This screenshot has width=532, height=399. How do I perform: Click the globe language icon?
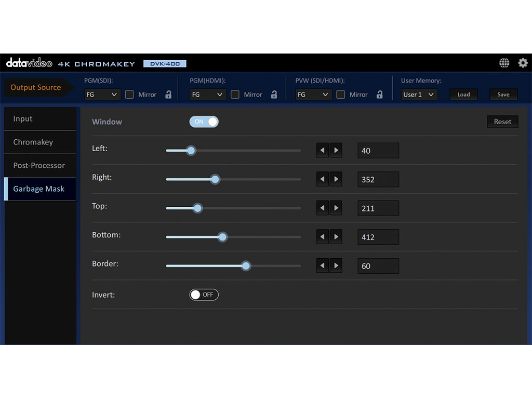[x=504, y=63]
